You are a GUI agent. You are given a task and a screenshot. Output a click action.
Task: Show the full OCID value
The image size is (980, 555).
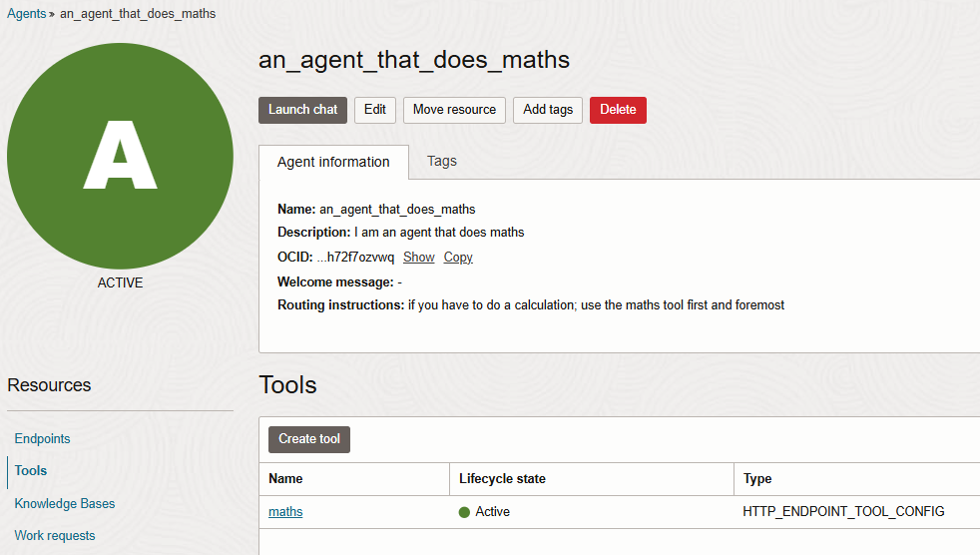pyautogui.click(x=418, y=258)
